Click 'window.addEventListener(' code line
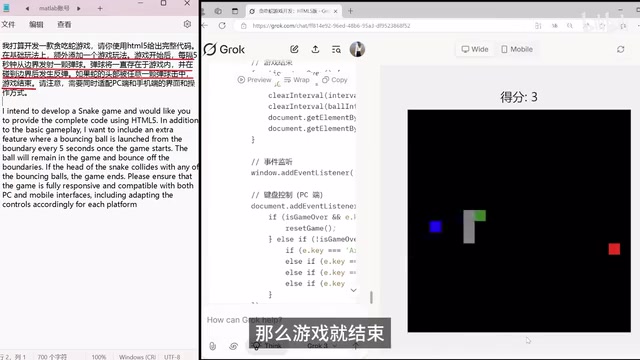Screen dimensions: 640x360 tap(302, 173)
